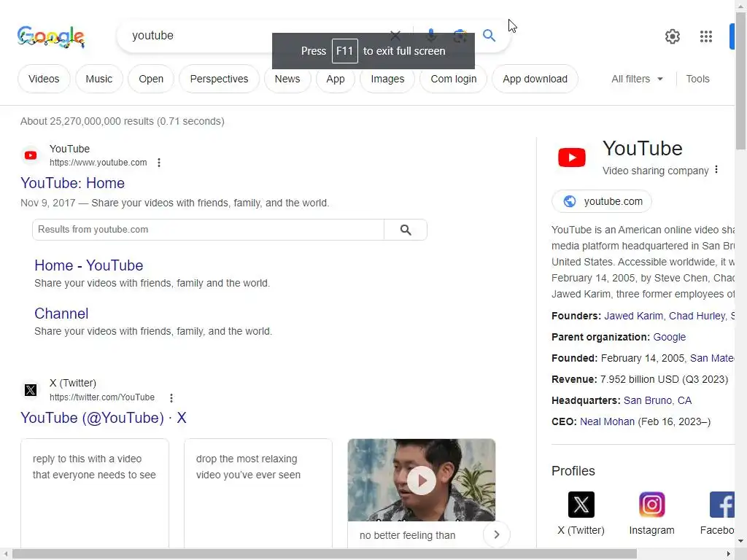Open Neal Mohan CEO link
The height and width of the screenshot is (560, 747).
click(607, 422)
